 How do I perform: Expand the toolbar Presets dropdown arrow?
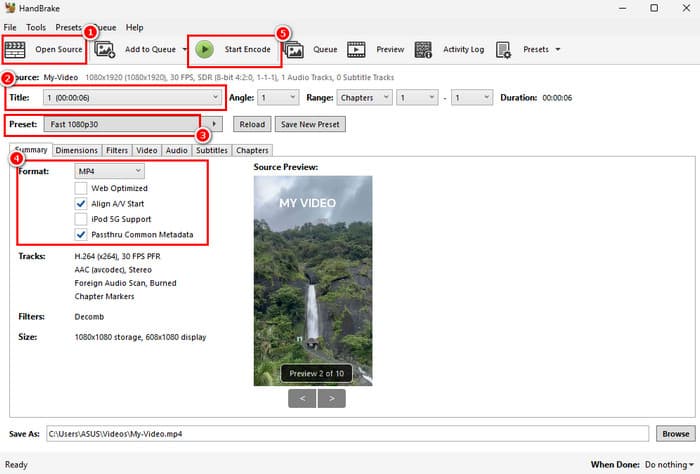pos(558,50)
